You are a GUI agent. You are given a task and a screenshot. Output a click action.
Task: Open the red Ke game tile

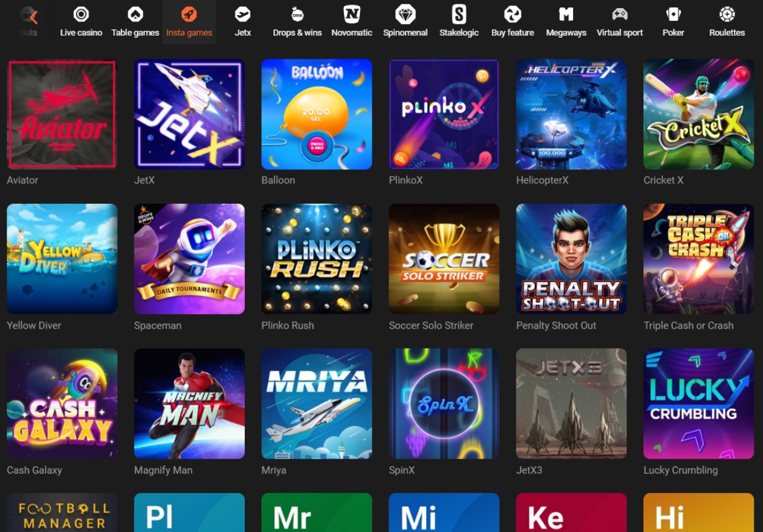pos(571,512)
